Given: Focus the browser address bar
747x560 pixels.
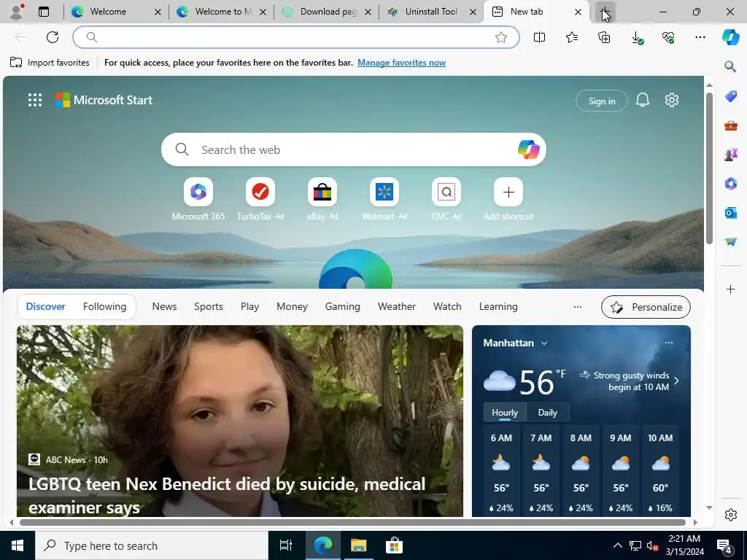Looking at the screenshot, I should (295, 37).
